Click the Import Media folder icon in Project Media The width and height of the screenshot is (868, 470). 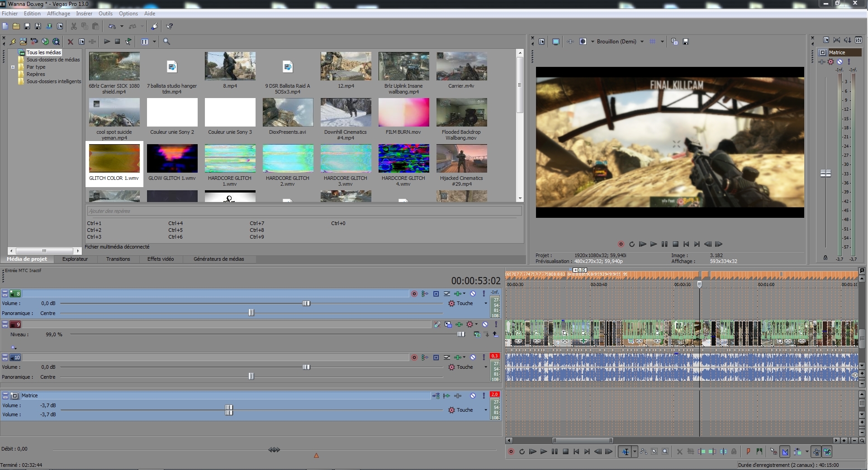[24, 42]
